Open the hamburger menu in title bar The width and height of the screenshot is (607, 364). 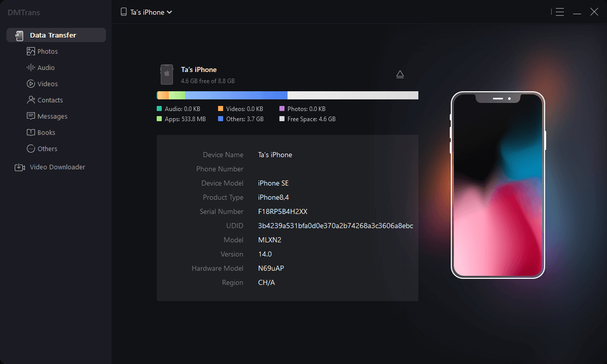pos(559,12)
